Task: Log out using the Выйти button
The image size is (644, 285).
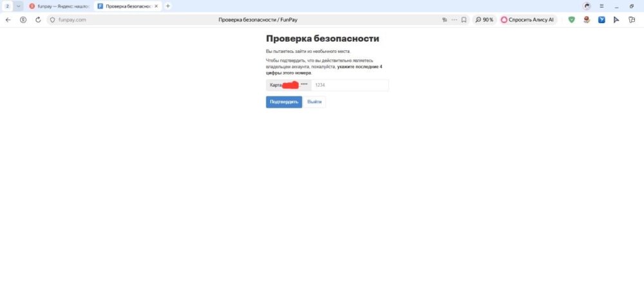Action: coord(314,102)
